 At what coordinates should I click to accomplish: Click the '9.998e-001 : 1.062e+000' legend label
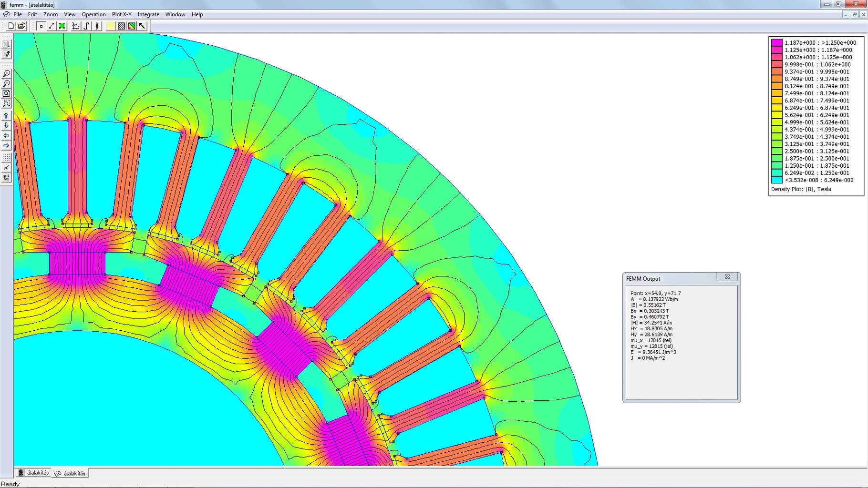[x=817, y=64]
